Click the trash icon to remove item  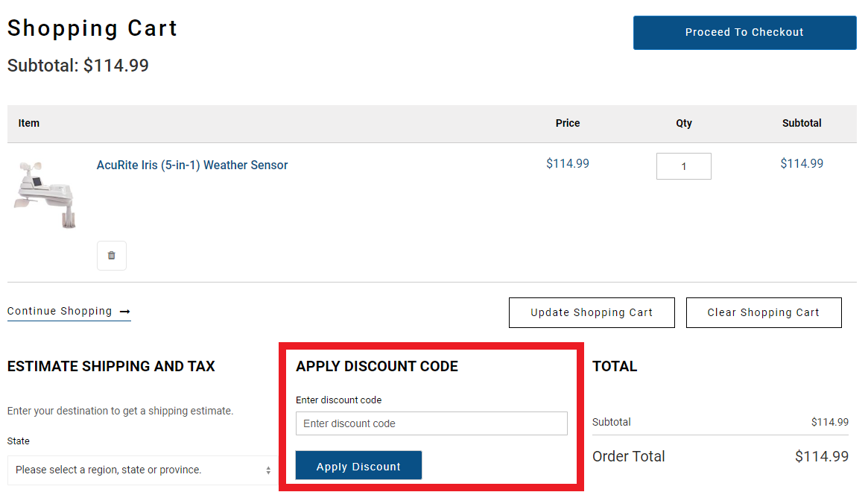[x=111, y=256]
